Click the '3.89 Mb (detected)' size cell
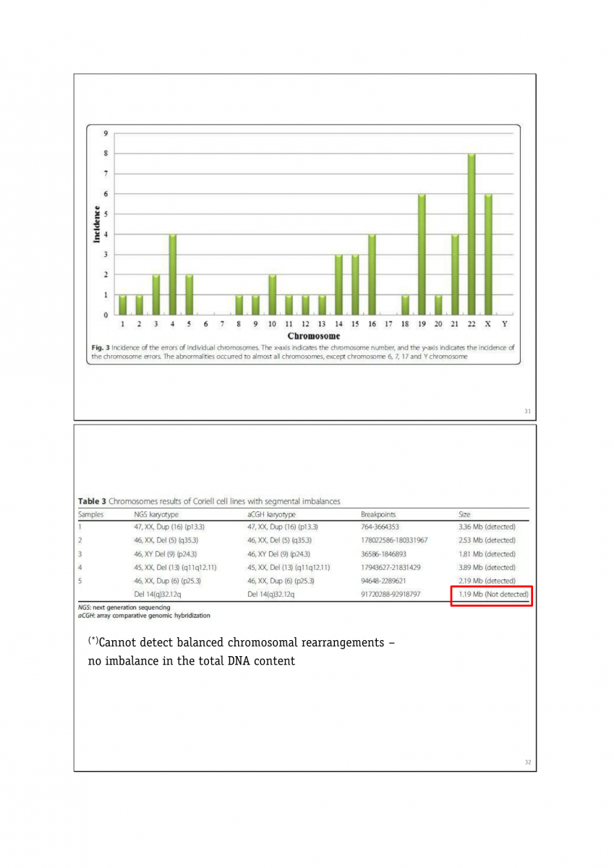Screen dimensions: 614x868 487,568
